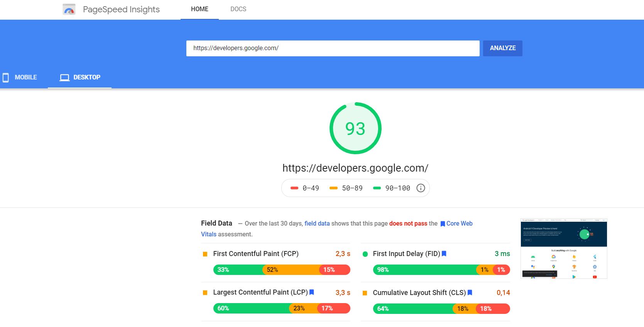Open the DOCS tab
This screenshot has width=644, height=327.
(x=238, y=9)
